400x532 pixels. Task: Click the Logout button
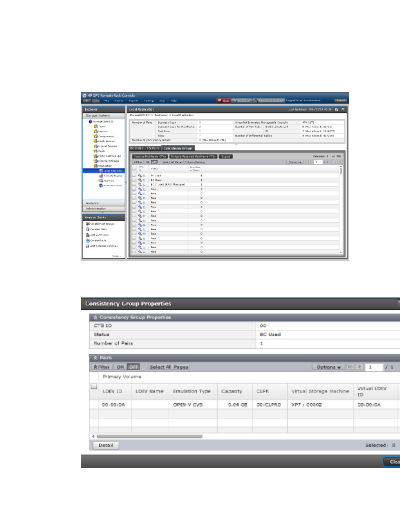click(x=340, y=101)
